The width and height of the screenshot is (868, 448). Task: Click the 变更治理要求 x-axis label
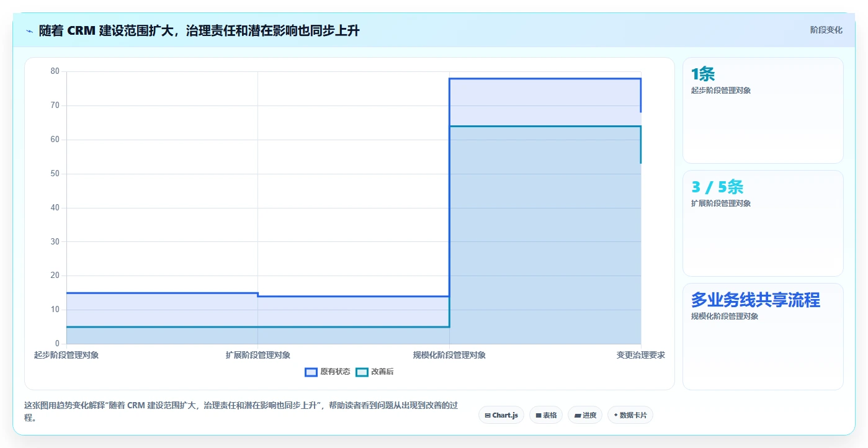[x=641, y=355]
